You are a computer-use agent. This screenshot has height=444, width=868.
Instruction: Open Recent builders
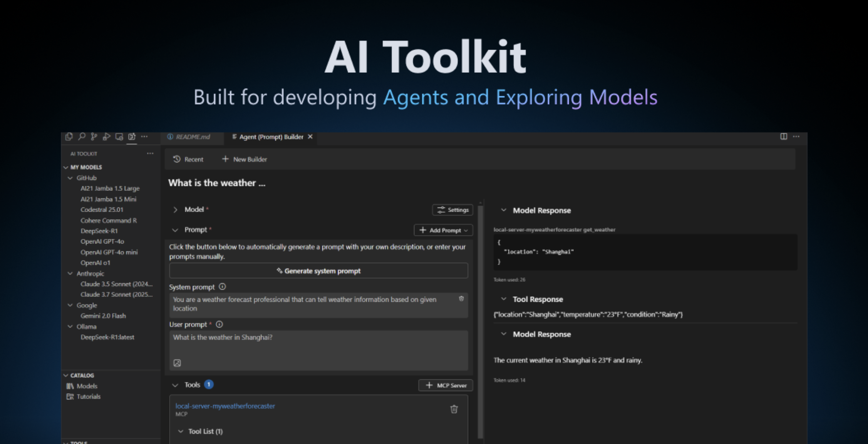(x=188, y=159)
